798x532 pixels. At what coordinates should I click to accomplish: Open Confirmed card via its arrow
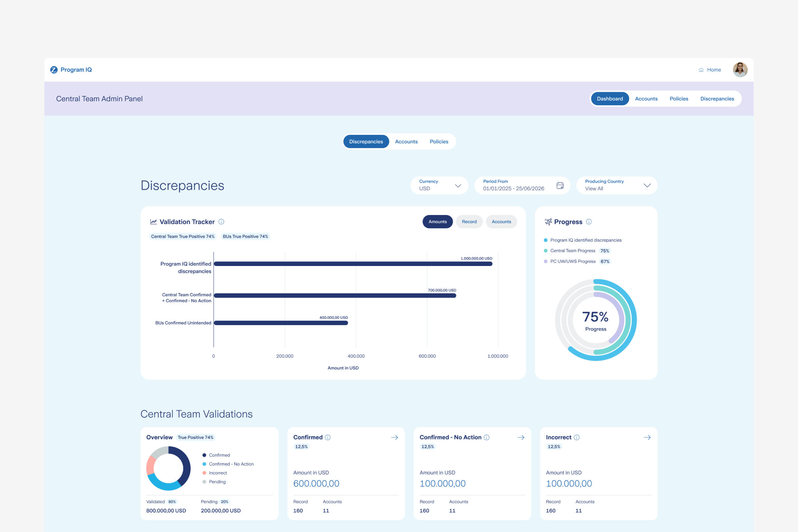pyautogui.click(x=395, y=437)
